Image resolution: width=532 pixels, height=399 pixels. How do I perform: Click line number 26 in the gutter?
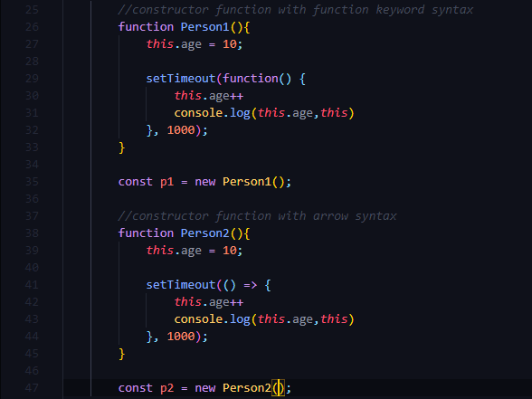click(x=32, y=27)
